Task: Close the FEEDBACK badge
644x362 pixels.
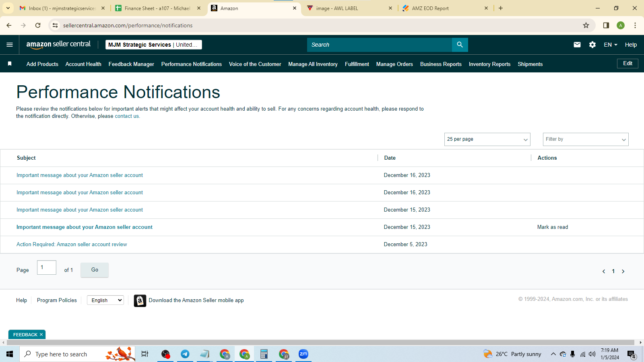Action: click(x=41, y=335)
